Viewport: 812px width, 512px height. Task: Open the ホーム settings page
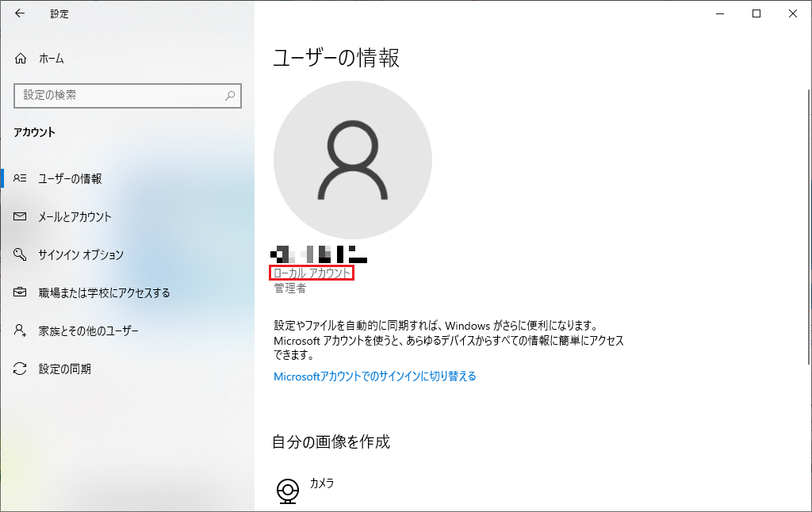(x=52, y=59)
